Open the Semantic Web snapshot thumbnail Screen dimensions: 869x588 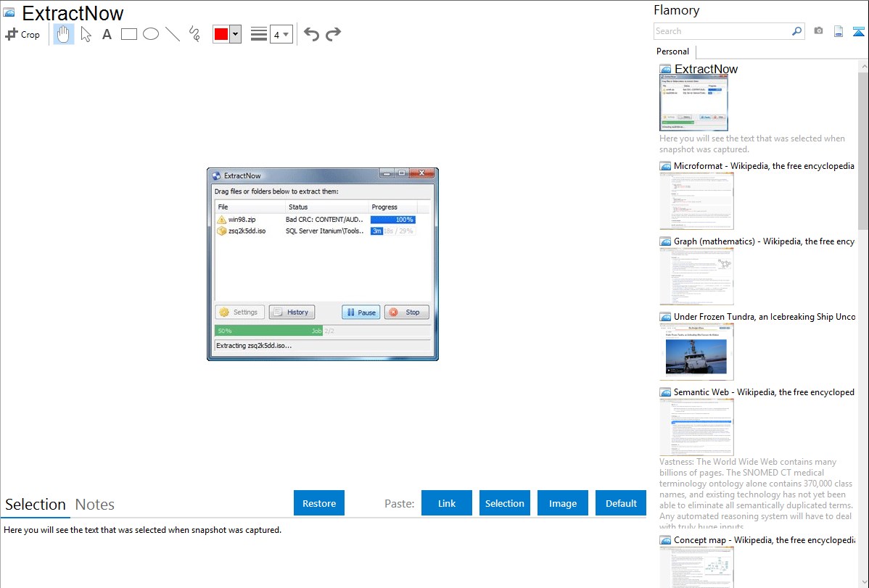[x=696, y=427]
